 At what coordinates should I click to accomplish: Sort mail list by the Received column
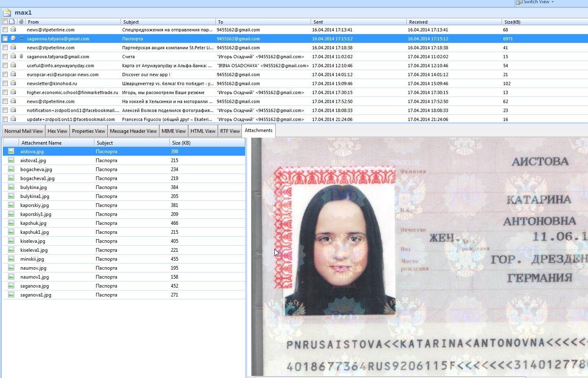(454, 22)
